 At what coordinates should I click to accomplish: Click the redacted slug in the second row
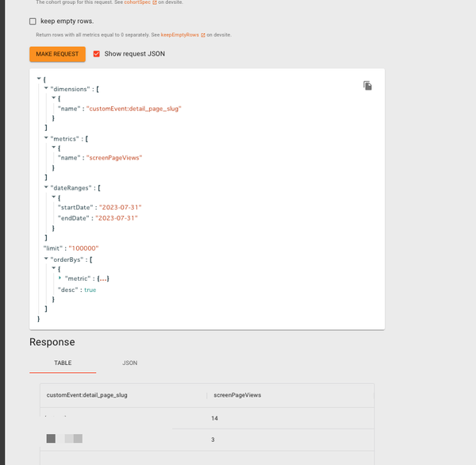pyautogui.click(x=64, y=439)
